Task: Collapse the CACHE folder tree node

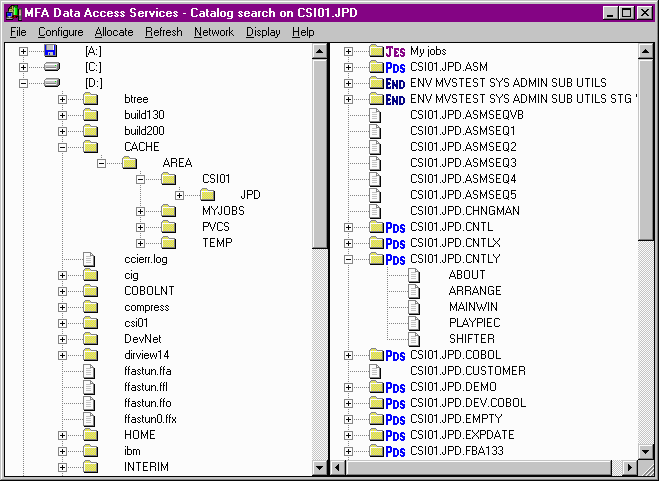Action: 63,147
